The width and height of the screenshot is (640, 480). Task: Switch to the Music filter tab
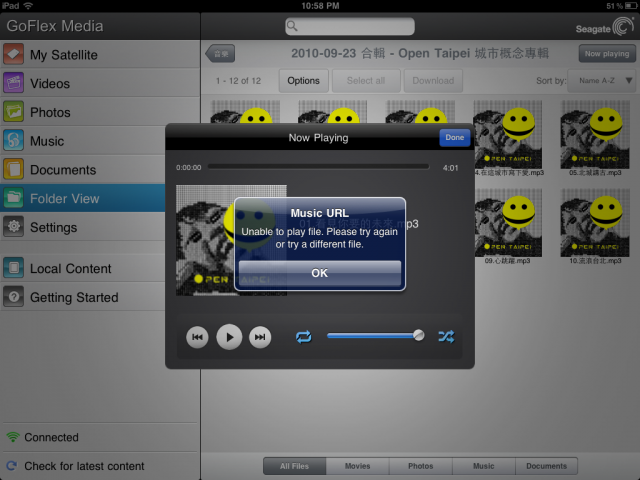(x=484, y=466)
